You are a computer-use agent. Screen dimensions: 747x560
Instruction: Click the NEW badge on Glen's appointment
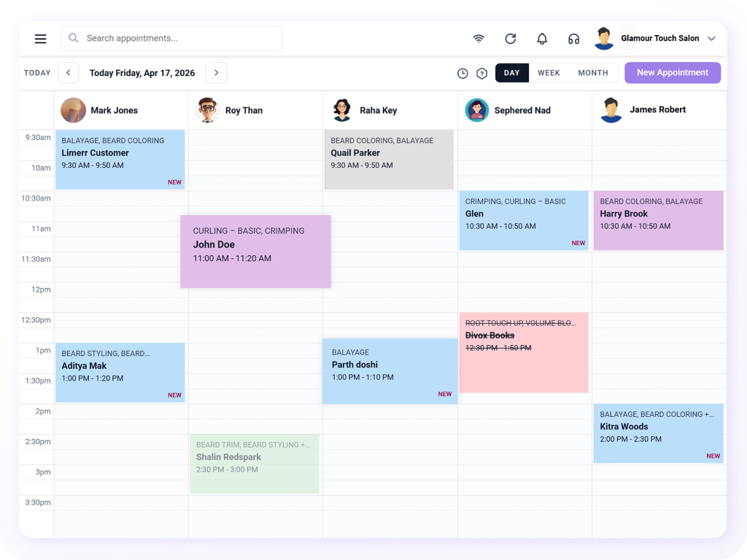tap(578, 244)
